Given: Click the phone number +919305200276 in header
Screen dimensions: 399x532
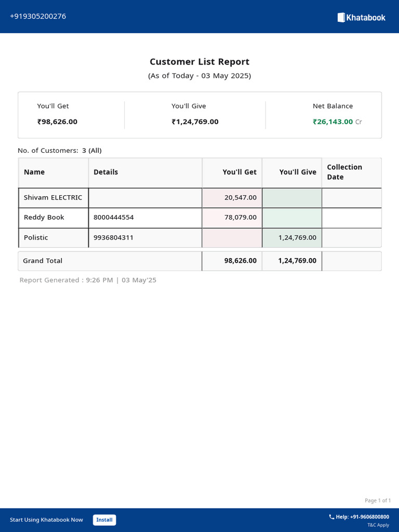Looking at the screenshot, I should [38, 16].
